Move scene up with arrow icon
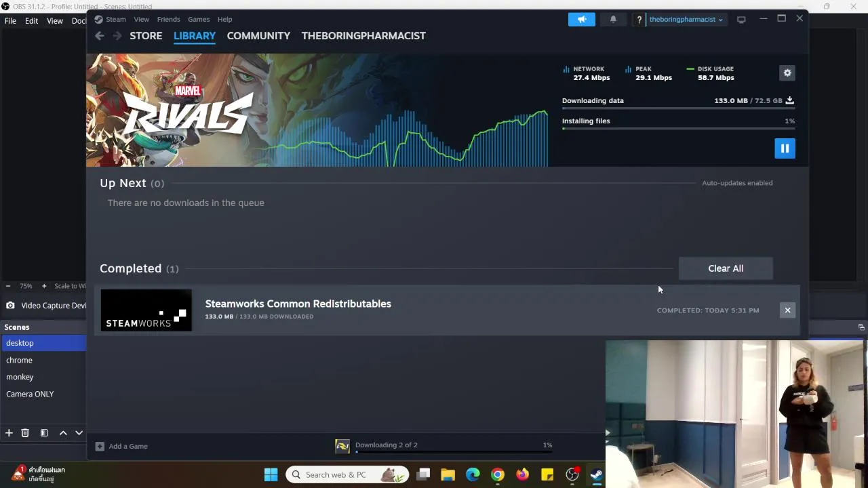The height and width of the screenshot is (488, 868). (63, 432)
